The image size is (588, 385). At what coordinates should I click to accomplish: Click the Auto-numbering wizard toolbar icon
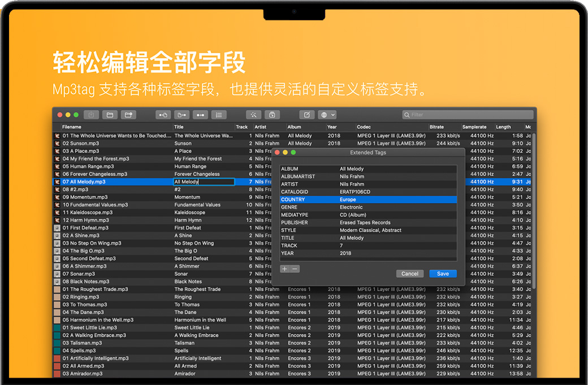272,115
